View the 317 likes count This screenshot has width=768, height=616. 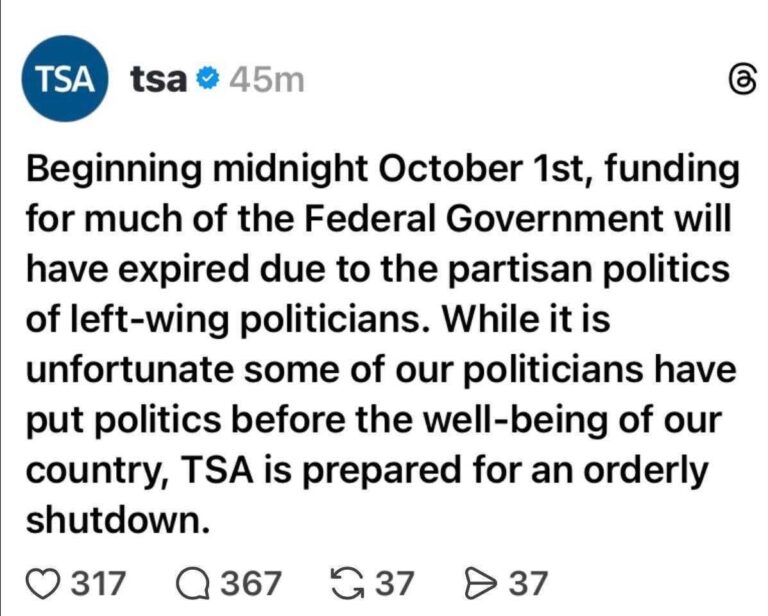coord(99,583)
